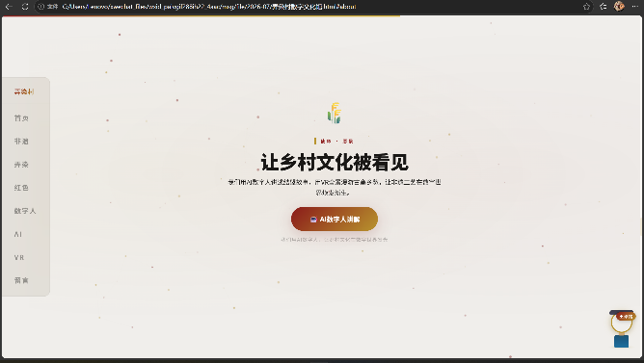
Task: Open the user profile avatar
Action: pos(619,6)
